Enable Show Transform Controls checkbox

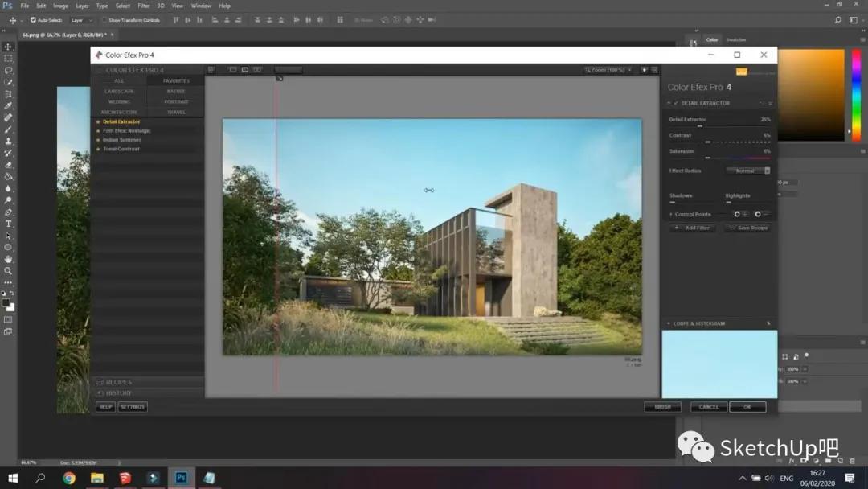(104, 20)
